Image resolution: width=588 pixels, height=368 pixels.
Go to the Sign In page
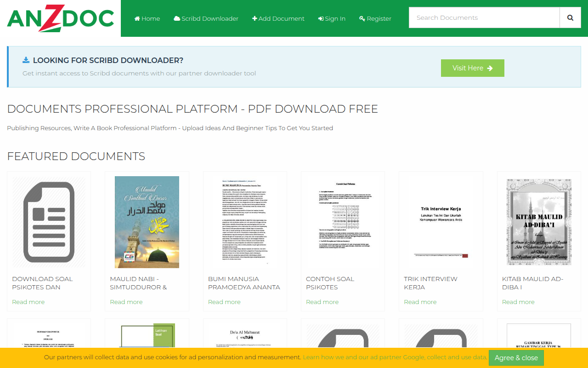tap(332, 18)
